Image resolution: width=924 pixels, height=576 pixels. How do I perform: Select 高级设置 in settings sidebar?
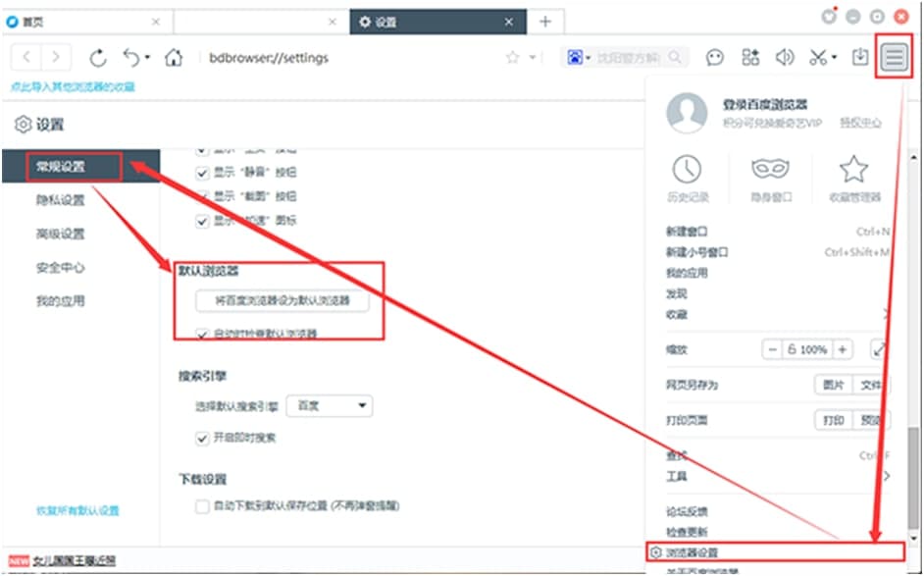click(60, 235)
